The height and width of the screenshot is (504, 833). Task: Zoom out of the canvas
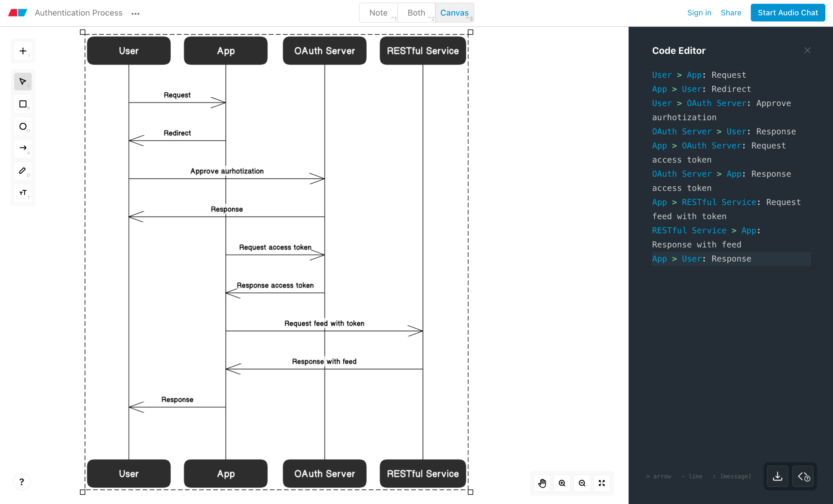pos(582,483)
